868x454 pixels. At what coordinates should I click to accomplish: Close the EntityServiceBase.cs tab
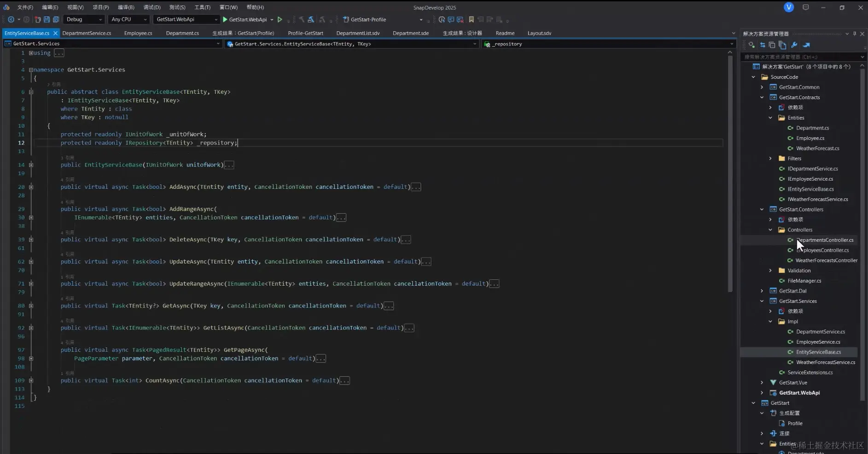55,33
